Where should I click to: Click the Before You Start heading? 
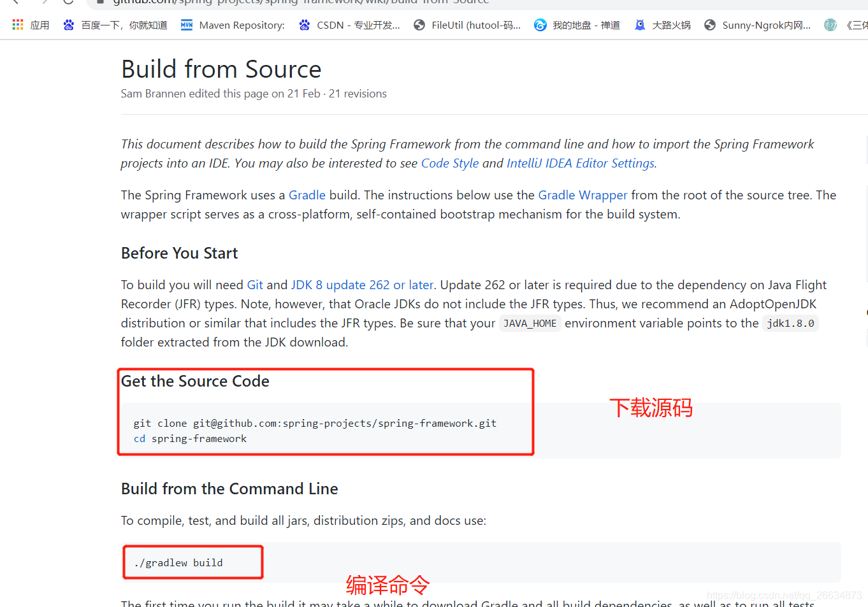point(179,253)
